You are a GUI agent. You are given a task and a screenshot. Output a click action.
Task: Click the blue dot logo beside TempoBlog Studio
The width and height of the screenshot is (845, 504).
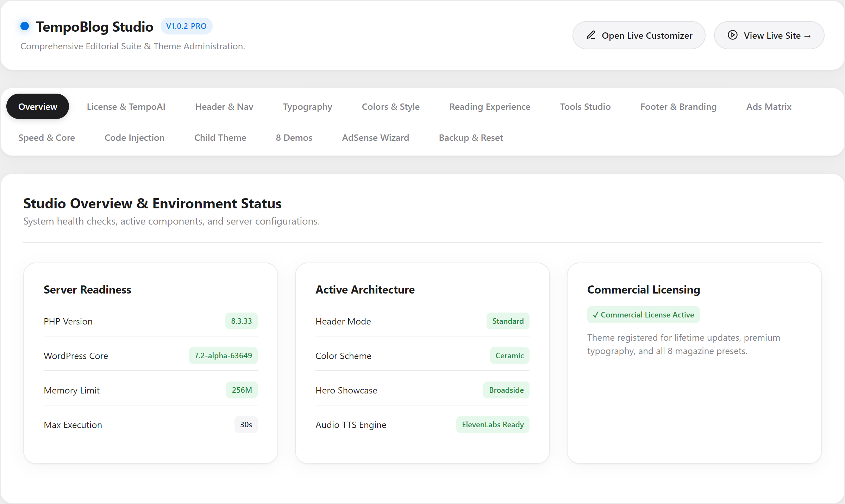tap(25, 26)
